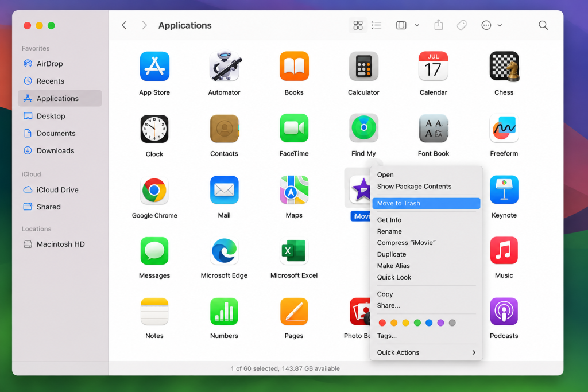The width and height of the screenshot is (588, 392).
Task: Select the Notes app icon
Action: 154,312
